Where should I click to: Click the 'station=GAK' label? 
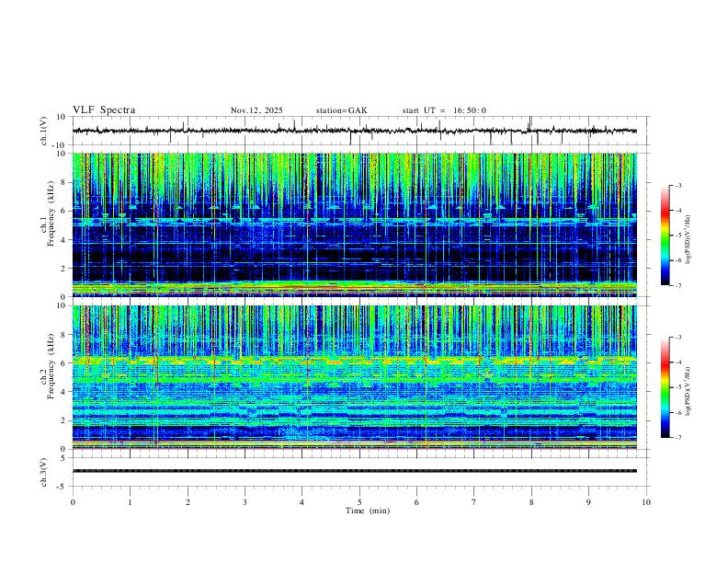(341, 110)
